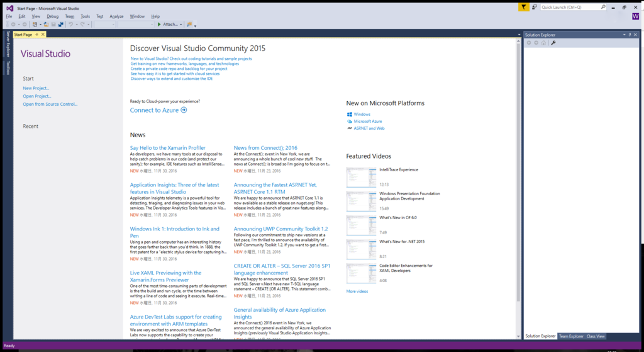Open the Edit menu
Viewport: 644px width, 352px height.
pyautogui.click(x=22, y=16)
